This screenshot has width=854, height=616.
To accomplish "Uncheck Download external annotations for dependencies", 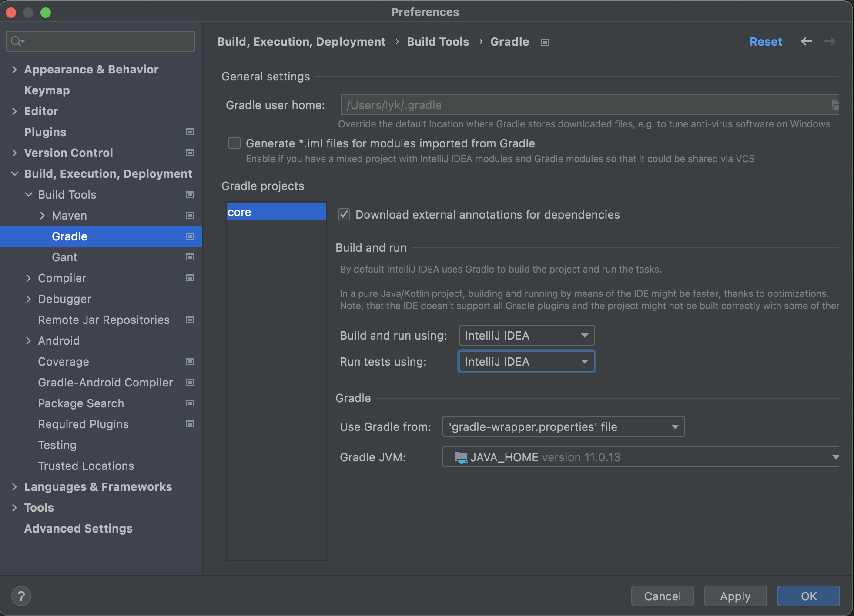I will [344, 214].
